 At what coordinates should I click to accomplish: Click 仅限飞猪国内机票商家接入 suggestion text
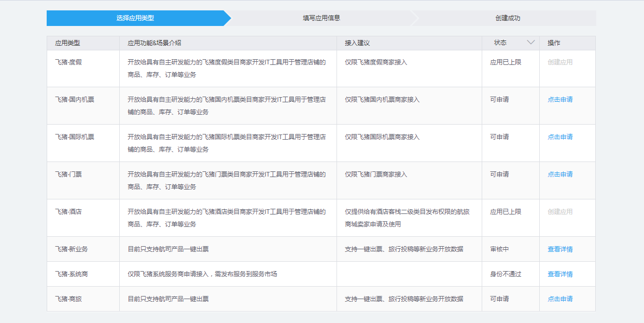click(382, 100)
